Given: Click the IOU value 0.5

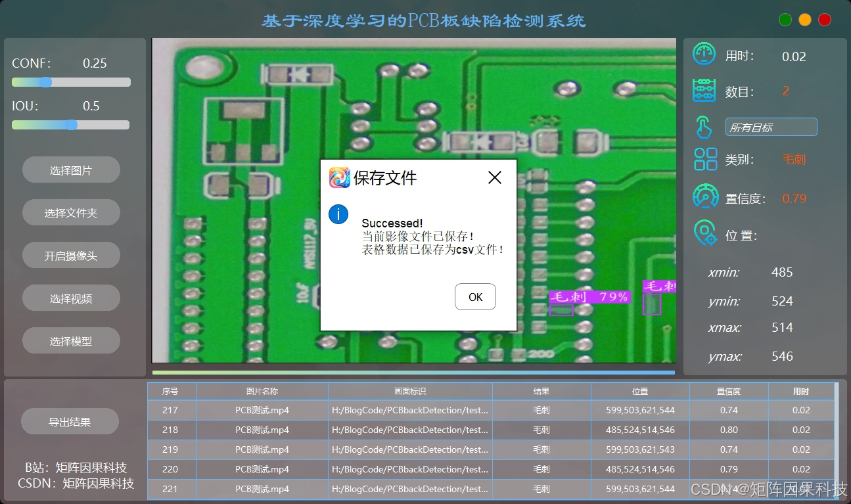Looking at the screenshot, I should [x=91, y=106].
